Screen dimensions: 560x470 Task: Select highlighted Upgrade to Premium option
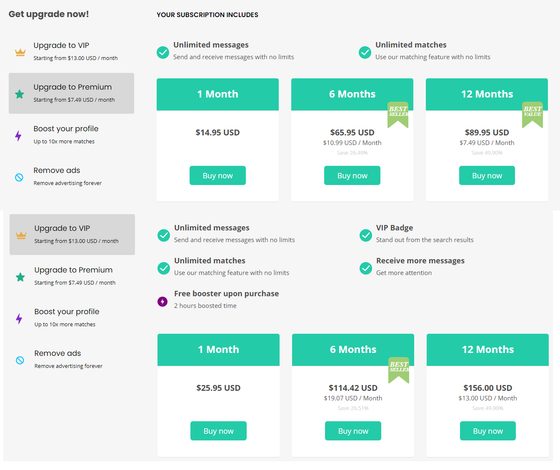(71, 93)
